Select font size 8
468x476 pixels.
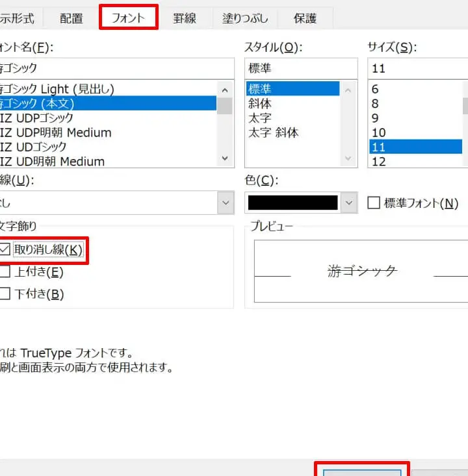[415, 103]
